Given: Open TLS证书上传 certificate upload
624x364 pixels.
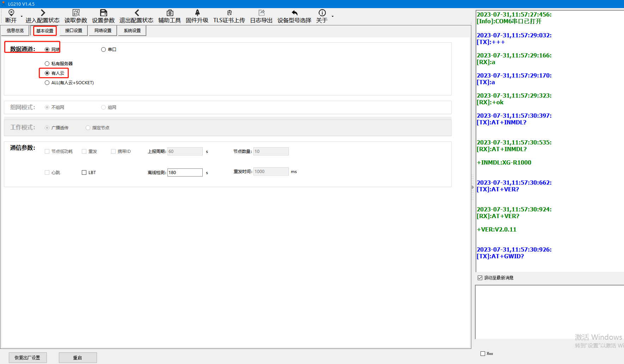Looking at the screenshot, I should [229, 13].
